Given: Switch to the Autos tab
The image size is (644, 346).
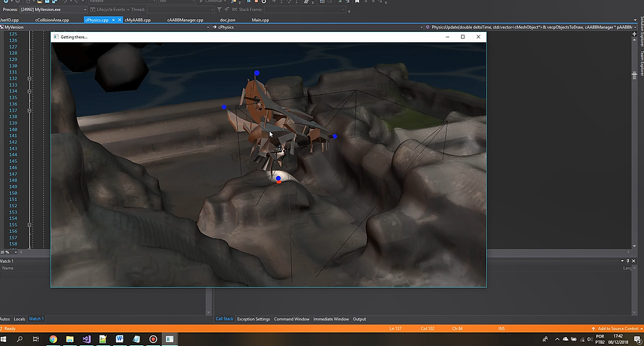Looking at the screenshot, I should click(5, 319).
